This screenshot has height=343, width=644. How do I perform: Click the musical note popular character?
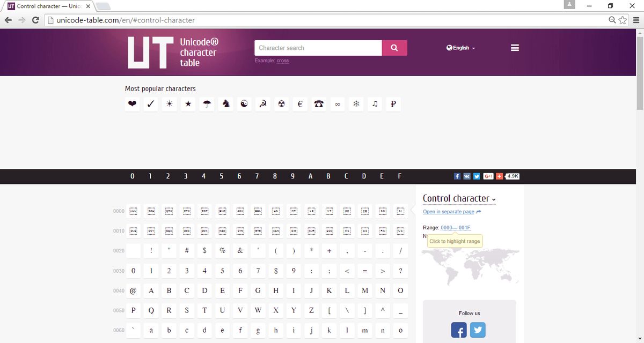(375, 104)
